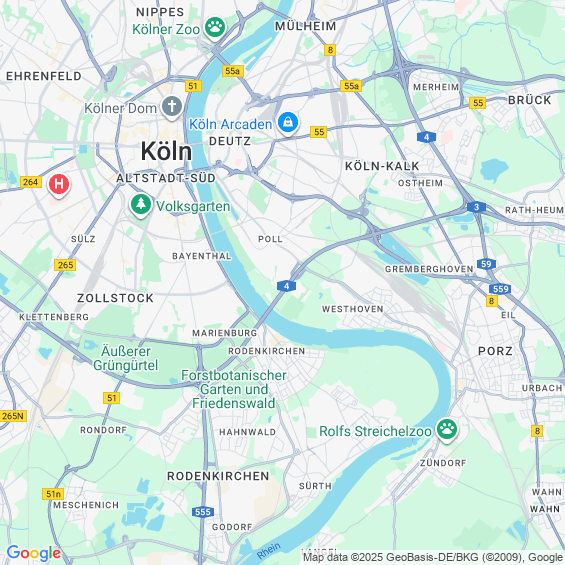Click the EHRENFELD district label

click(44, 76)
